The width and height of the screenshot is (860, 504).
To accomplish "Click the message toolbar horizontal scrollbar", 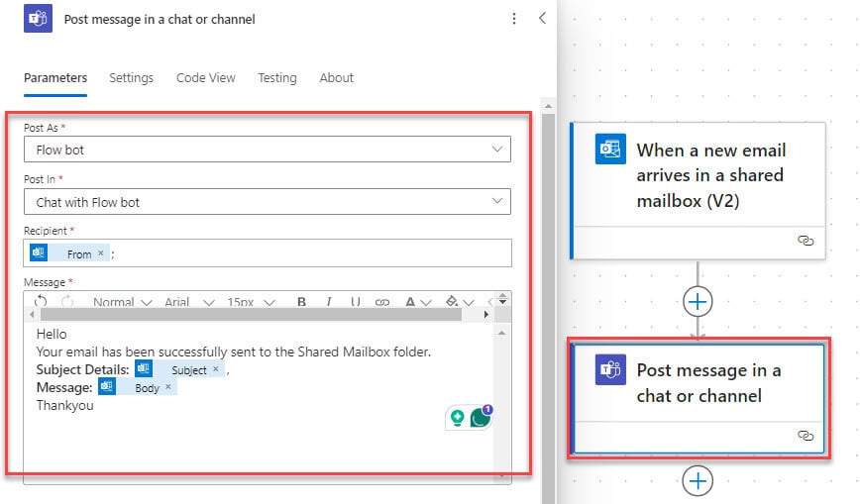I will point(252,314).
